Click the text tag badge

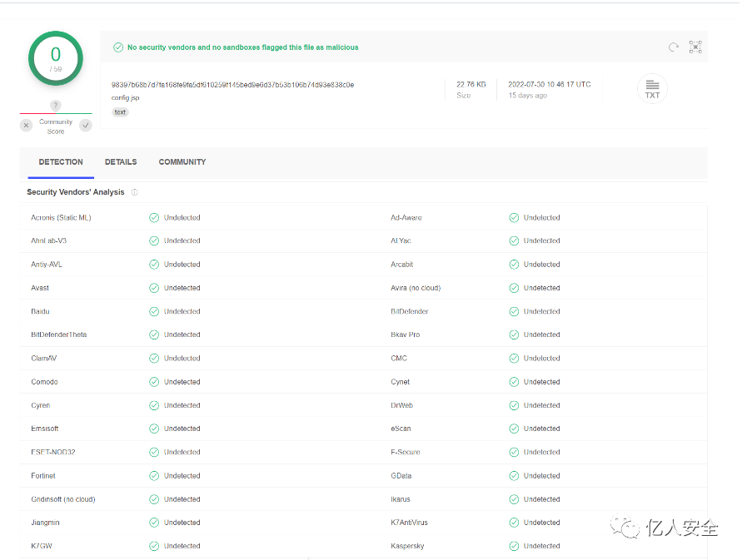pos(120,112)
